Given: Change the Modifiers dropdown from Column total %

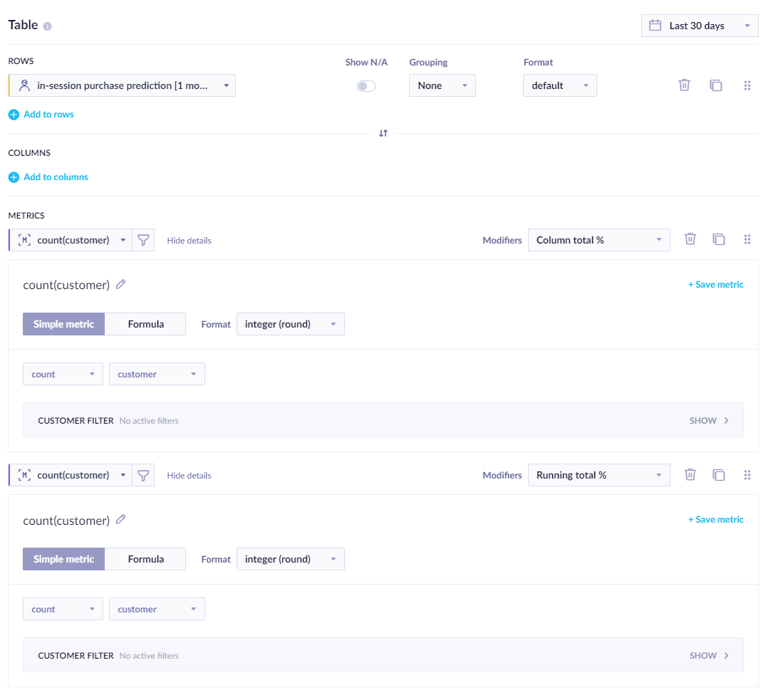Looking at the screenshot, I should click(x=599, y=240).
